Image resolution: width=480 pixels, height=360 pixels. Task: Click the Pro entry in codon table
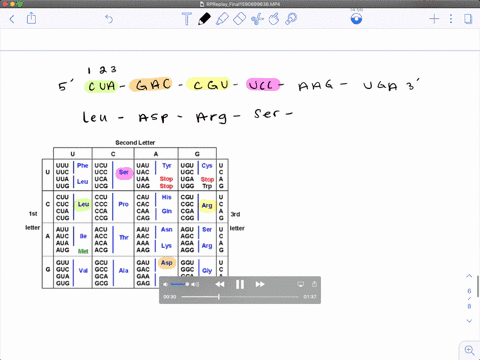123,204
